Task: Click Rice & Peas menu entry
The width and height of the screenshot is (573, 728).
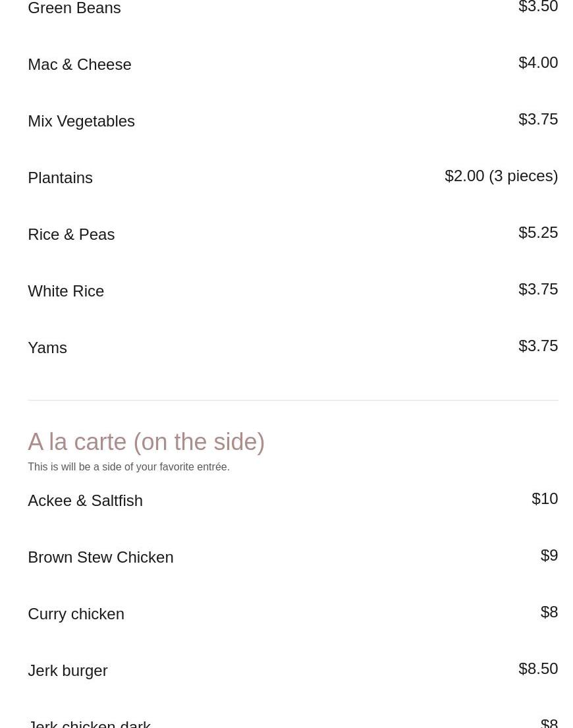Action: [x=71, y=235]
